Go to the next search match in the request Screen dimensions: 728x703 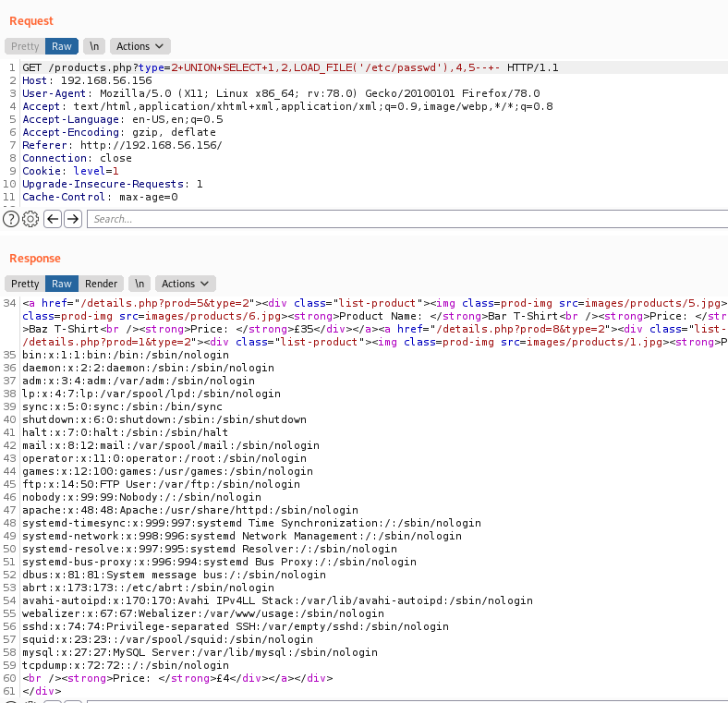tap(73, 219)
